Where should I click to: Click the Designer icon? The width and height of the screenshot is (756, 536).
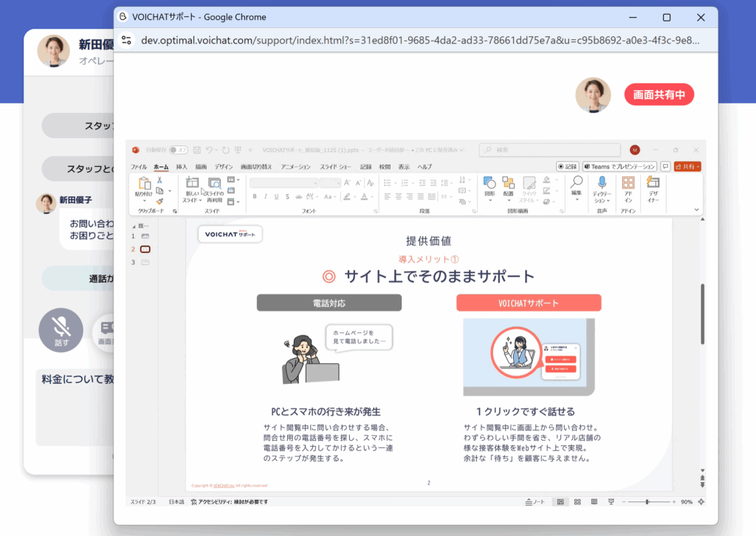pyautogui.click(x=653, y=182)
